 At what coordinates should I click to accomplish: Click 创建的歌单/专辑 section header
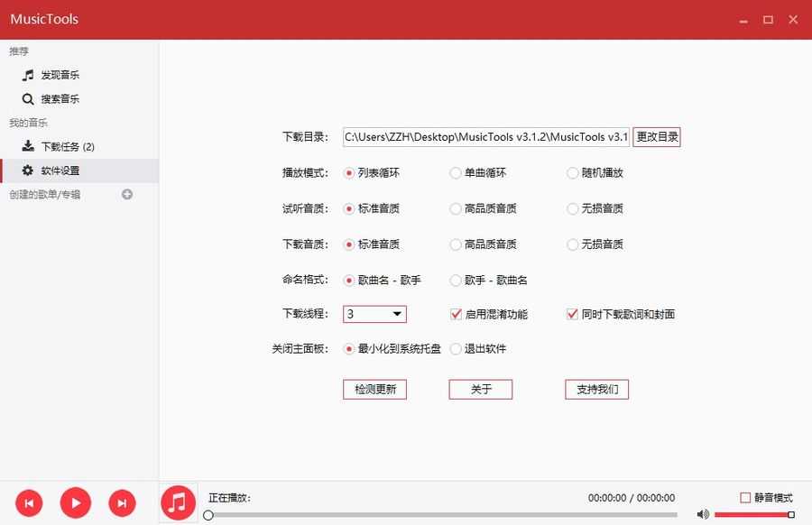click(x=44, y=195)
